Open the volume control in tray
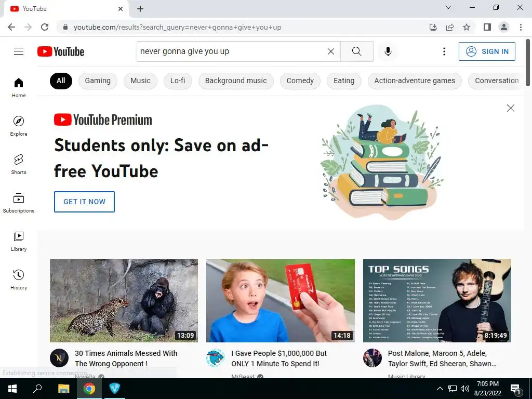The height and width of the screenshot is (399, 532). [x=465, y=389]
